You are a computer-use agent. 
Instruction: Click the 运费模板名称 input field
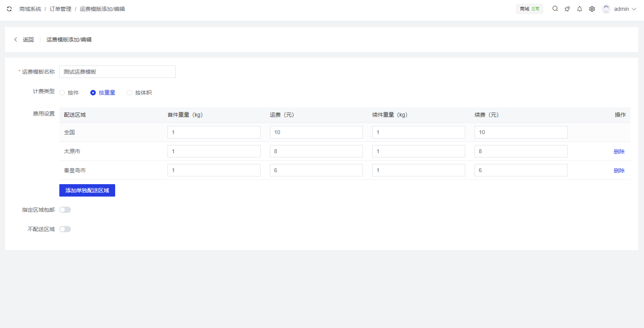coord(117,72)
